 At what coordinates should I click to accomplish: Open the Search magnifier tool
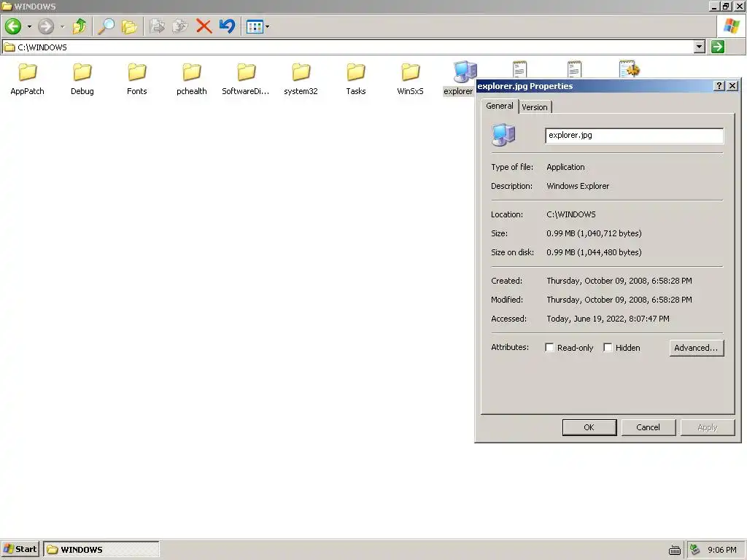click(106, 26)
